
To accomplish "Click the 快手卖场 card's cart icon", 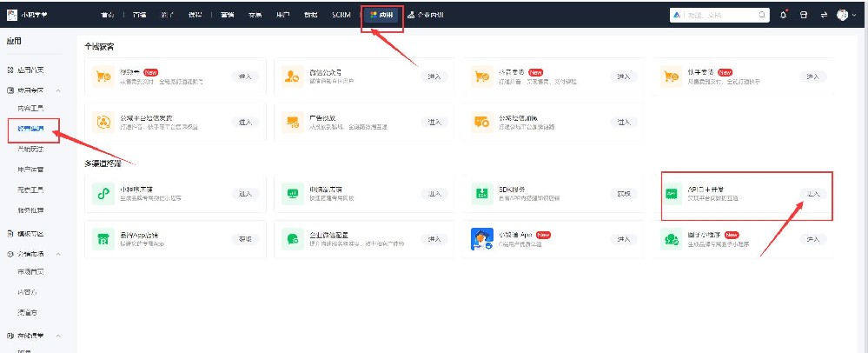I will pos(671,77).
